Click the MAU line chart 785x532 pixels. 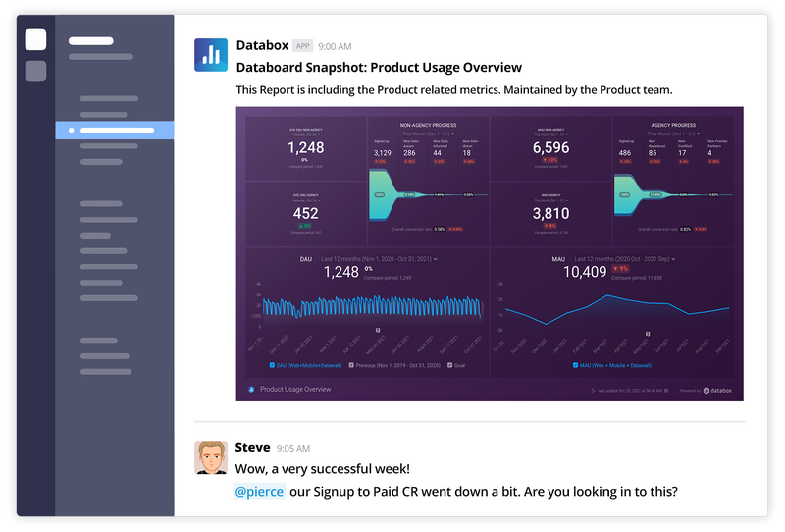click(617, 309)
